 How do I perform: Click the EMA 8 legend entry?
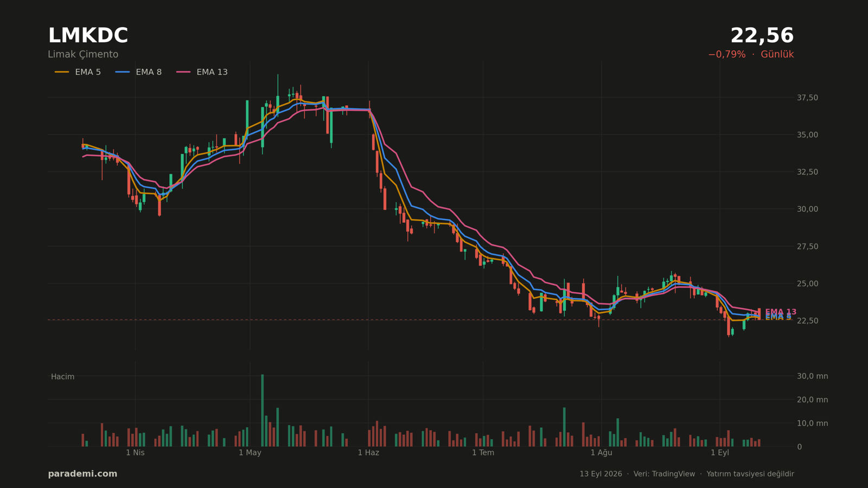click(x=138, y=72)
